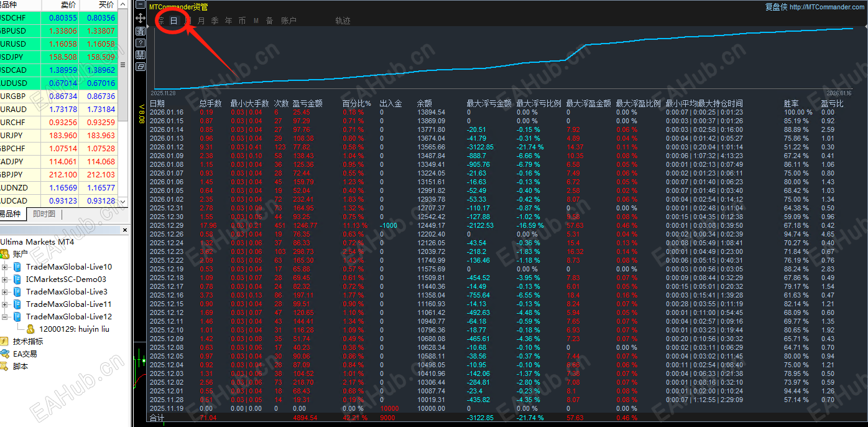The height and width of the screenshot is (427, 868).
Task: Enable the 季 quarterly view in MTCommander
Action: [215, 20]
